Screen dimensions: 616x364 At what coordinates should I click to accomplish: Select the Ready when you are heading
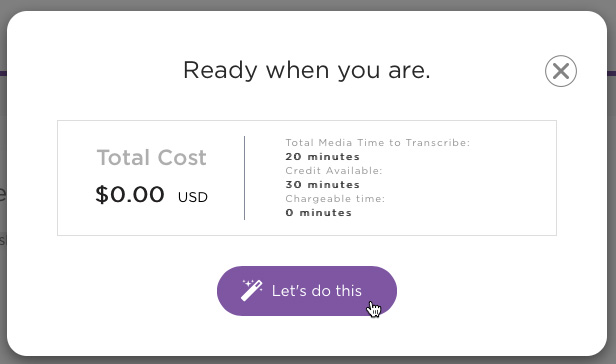click(x=307, y=71)
